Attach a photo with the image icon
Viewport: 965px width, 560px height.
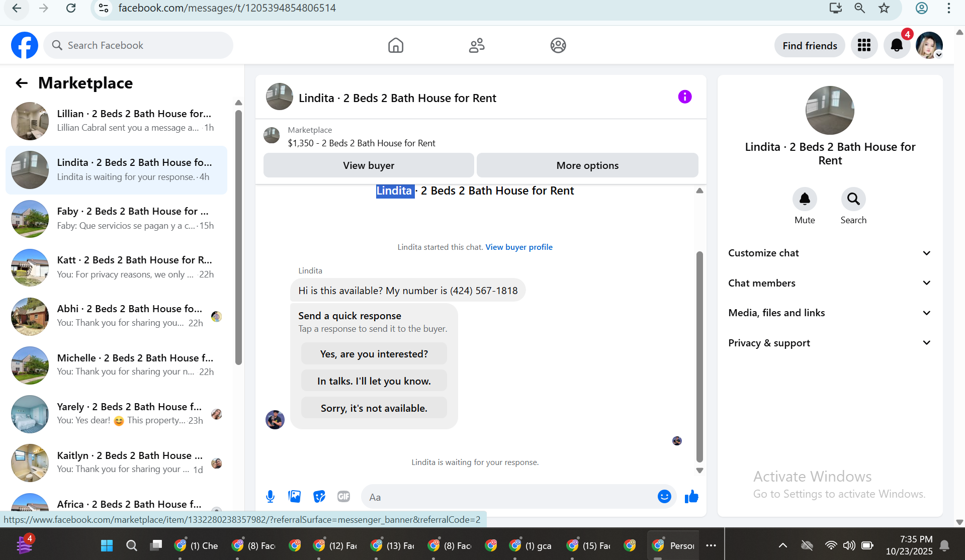[x=295, y=497]
